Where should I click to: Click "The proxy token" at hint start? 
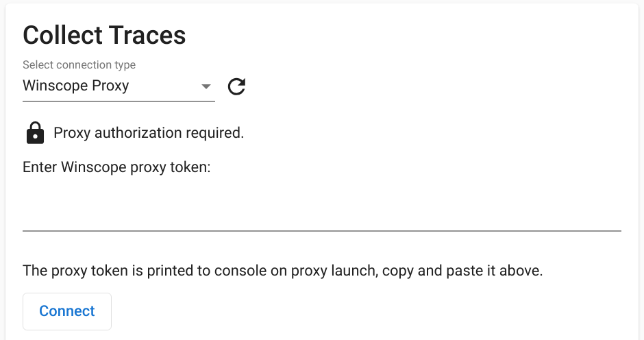coord(64,271)
